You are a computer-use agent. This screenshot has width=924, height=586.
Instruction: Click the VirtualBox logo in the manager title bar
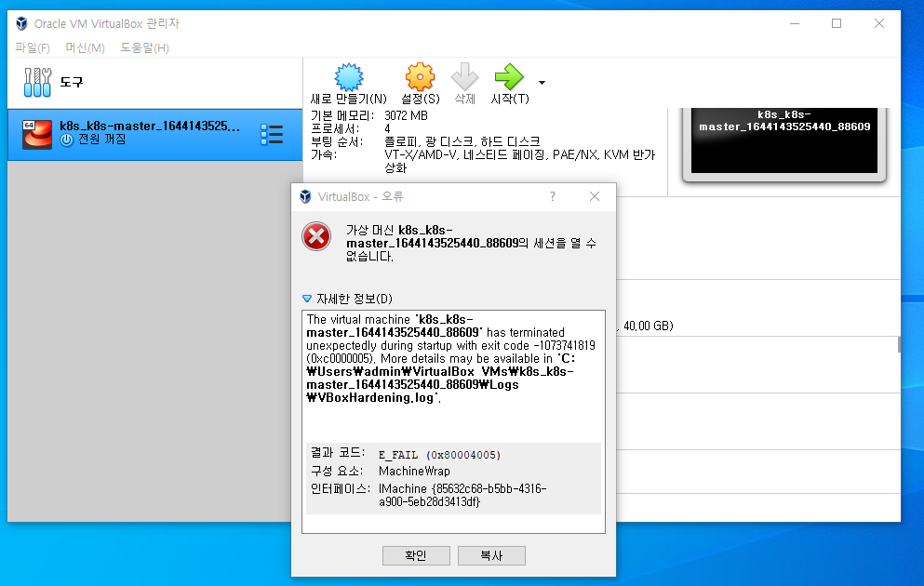(21, 23)
